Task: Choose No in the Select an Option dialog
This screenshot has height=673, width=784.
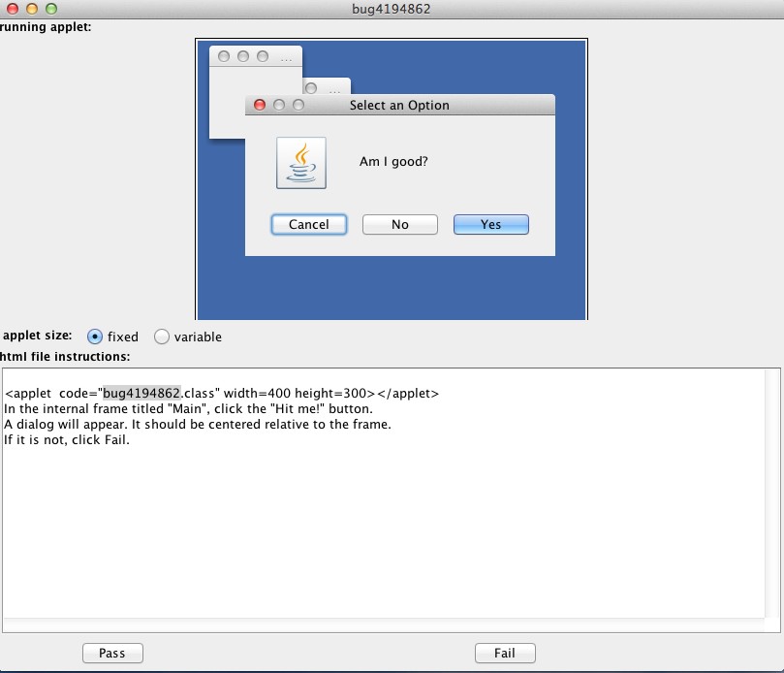Action: [400, 225]
